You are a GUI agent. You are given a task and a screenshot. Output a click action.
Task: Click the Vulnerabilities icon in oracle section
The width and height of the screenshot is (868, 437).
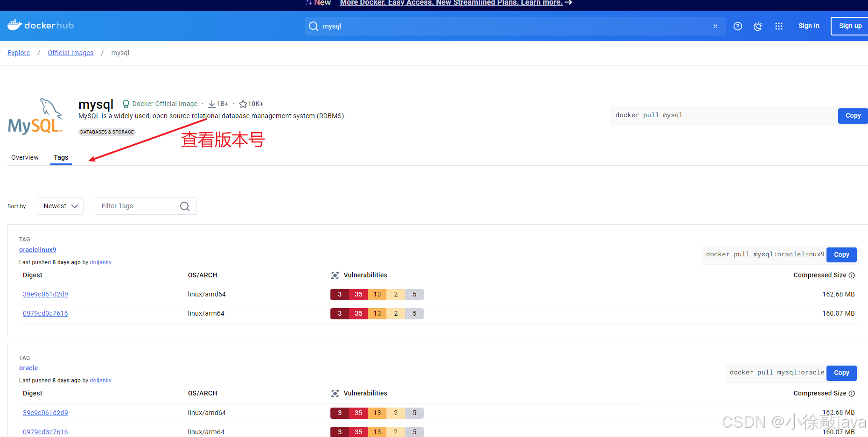(335, 394)
